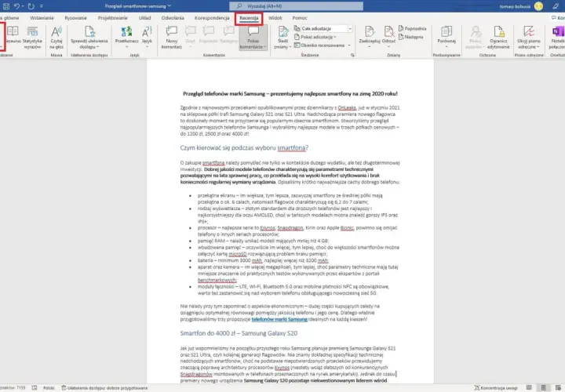Viewport: 565px width, 392px height.
Task: Open the Odwołania tab
Action: (173, 17)
